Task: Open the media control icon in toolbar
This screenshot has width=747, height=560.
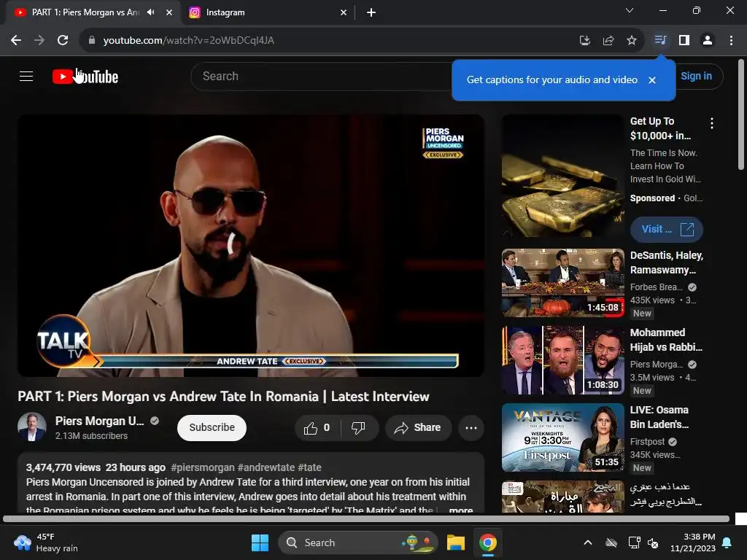Action: click(x=659, y=41)
